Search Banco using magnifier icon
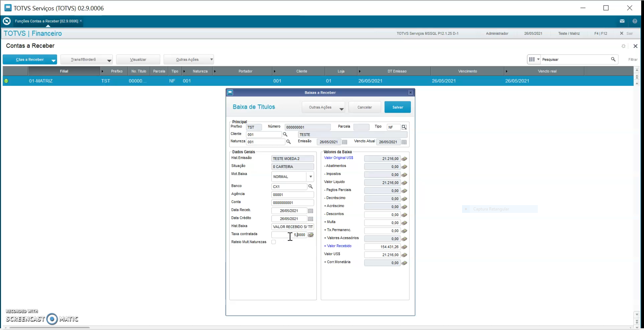 (x=310, y=187)
